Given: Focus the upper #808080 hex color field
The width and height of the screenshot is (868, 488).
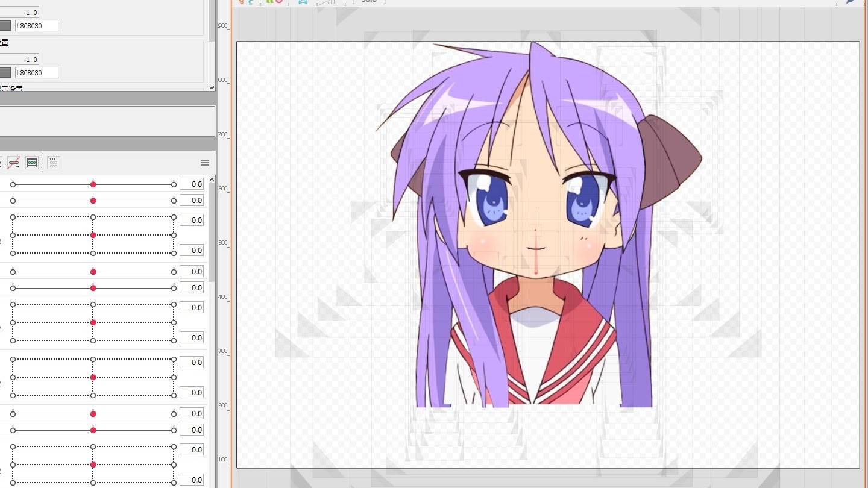Looking at the screenshot, I should (37, 25).
